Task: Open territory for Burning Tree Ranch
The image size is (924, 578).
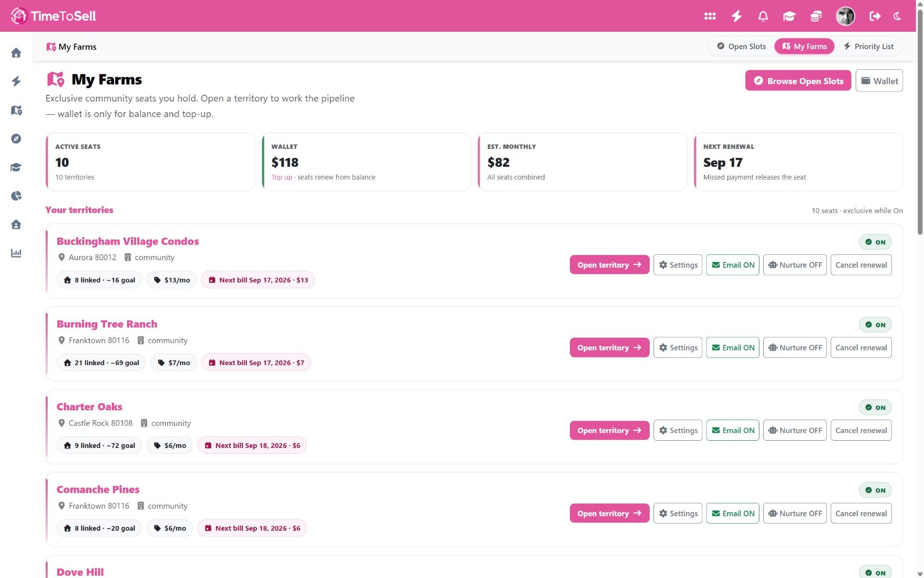Action: click(x=609, y=348)
